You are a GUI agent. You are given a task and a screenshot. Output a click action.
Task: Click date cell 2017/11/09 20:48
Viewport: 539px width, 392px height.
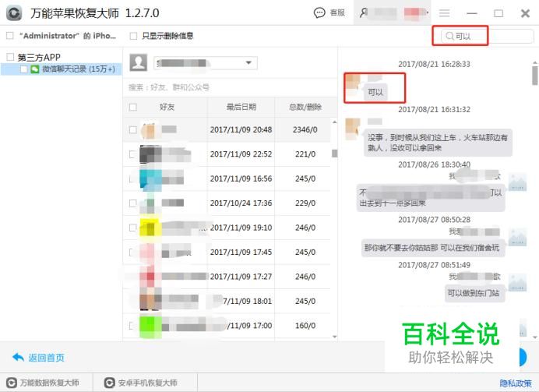(241, 129)
